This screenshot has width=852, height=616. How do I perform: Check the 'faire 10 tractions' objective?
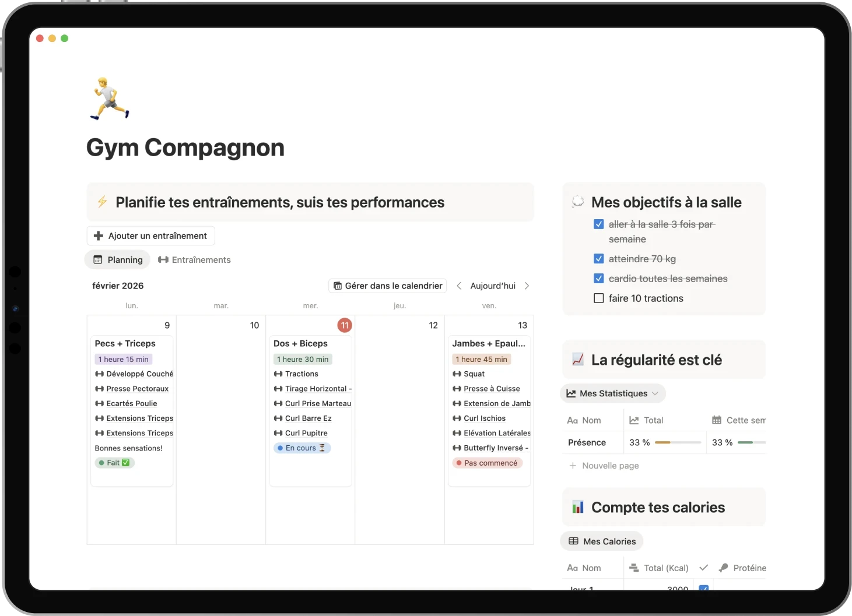click(x=598, y=298)
